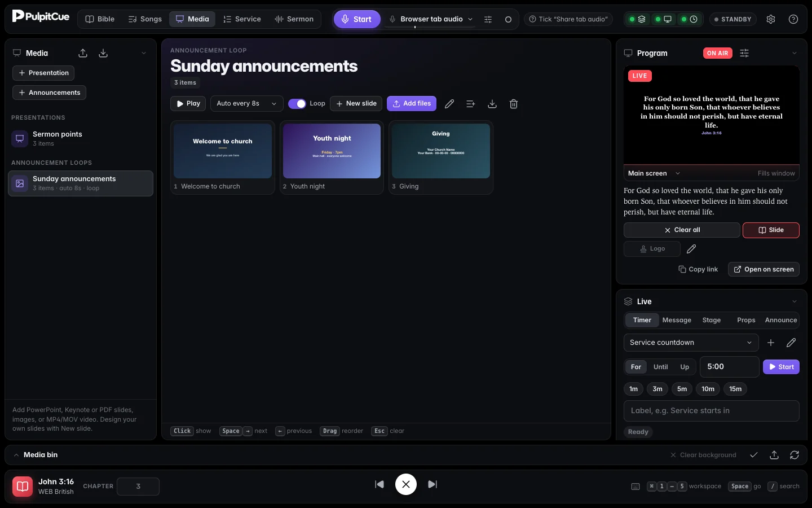Image resolution: width=812 pixels, height=508 pixels.
Task: Toggle the Loop switch off
Action: [297, 104]
